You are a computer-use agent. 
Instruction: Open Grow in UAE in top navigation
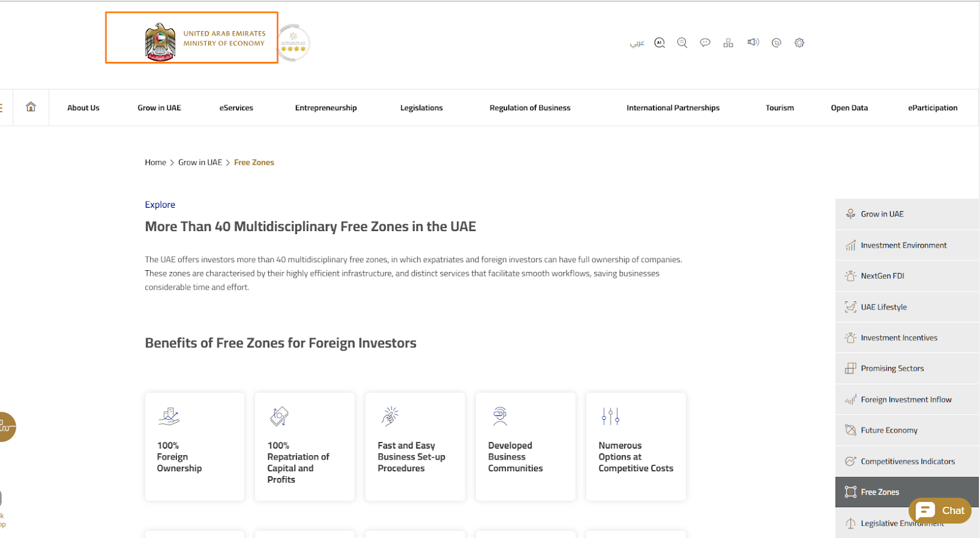click(x=159, y=108)
